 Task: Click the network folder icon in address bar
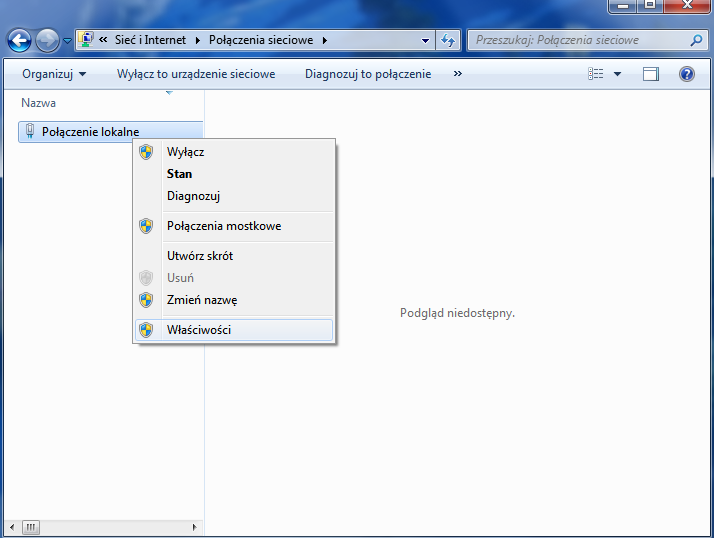tap(86, 40)
